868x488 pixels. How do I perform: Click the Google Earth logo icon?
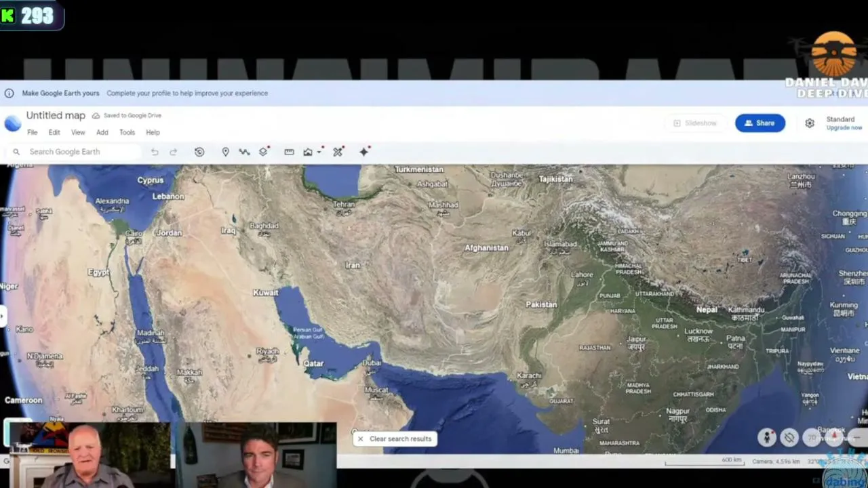click(x=12, y=123)
